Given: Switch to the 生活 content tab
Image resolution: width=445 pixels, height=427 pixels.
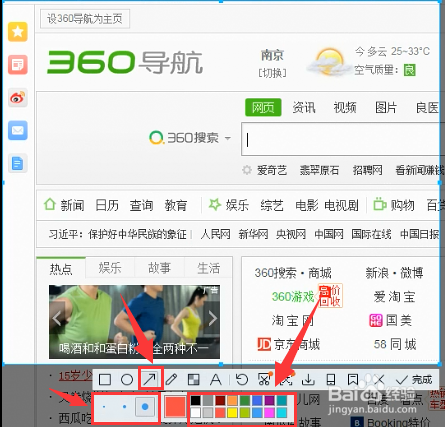Looking at the screenshot, I should (x=208, y=268).
